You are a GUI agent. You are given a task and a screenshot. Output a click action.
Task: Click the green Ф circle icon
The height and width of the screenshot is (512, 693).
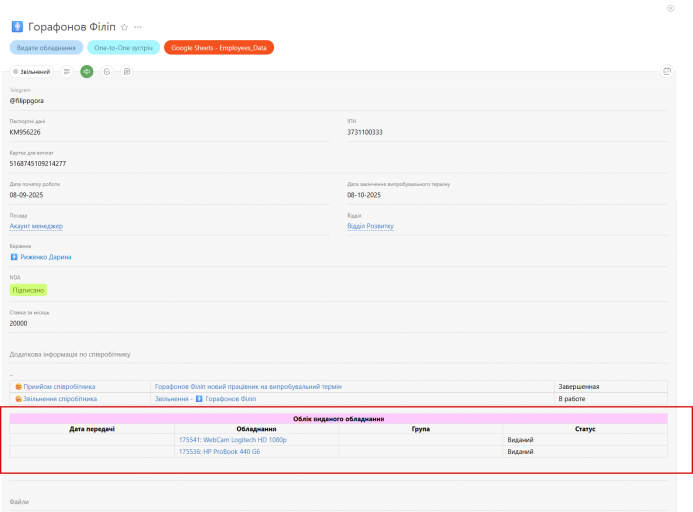pyautogui.click(x=87, y=72)
